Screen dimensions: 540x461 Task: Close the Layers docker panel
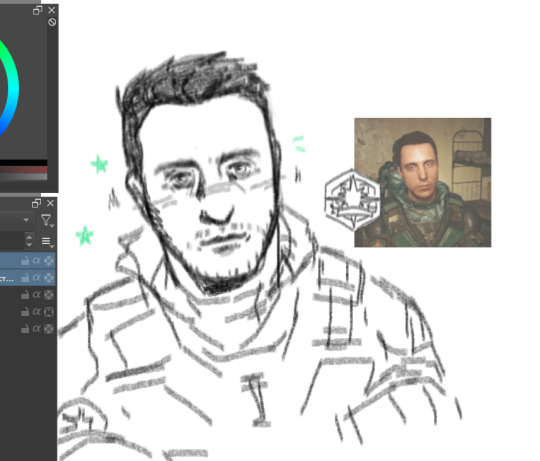point(50,203)
